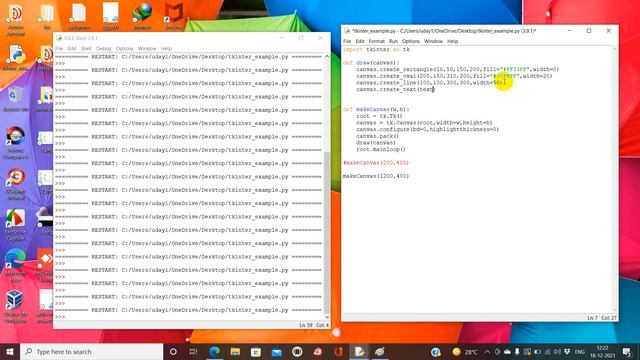This screenshot has width=640, height=360.
Task: Open Task View from the taskbar
Action: (x=193, y=351)
